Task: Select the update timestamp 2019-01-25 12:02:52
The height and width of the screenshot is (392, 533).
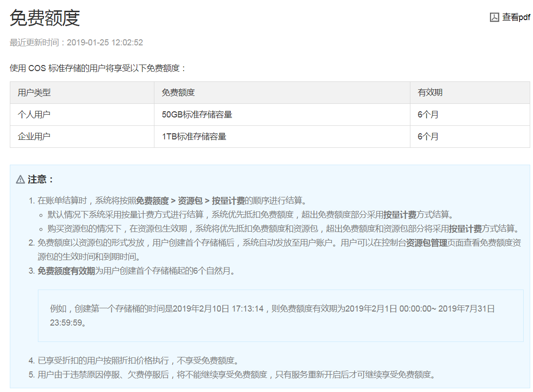Action: pyautogui.click(x=105, y=43)
